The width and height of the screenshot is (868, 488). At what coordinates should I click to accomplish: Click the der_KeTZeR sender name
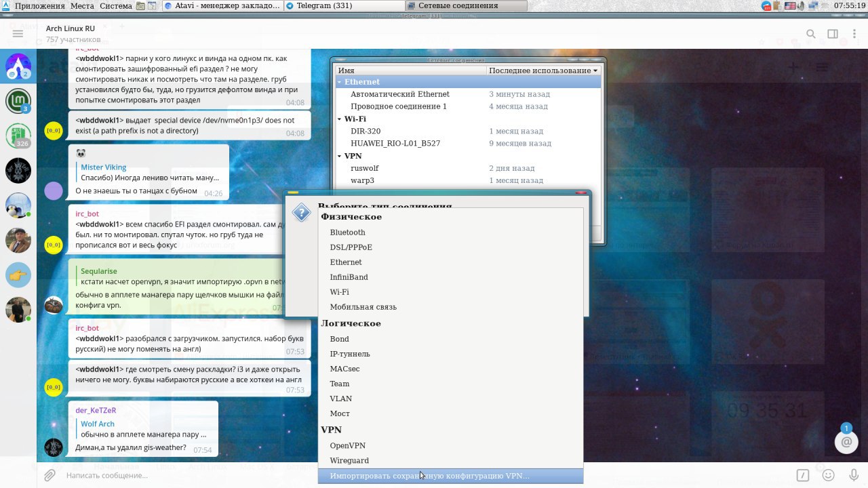pos(96,410)
